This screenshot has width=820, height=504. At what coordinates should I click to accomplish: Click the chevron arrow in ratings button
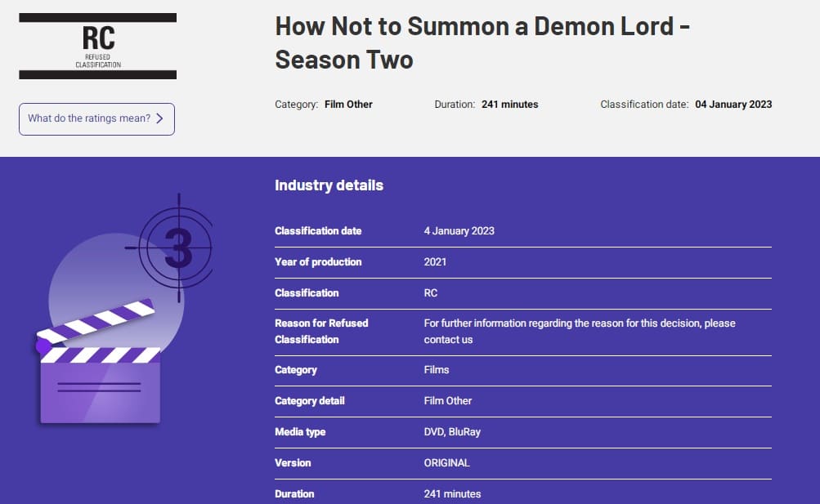pyautogui.click(x=160, y=118)
